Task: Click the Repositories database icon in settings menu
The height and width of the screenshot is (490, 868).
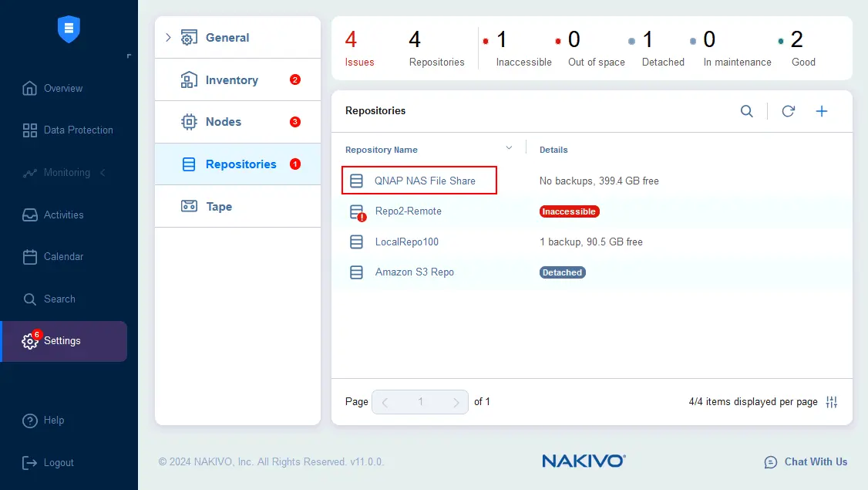Action: pos(189,164)
